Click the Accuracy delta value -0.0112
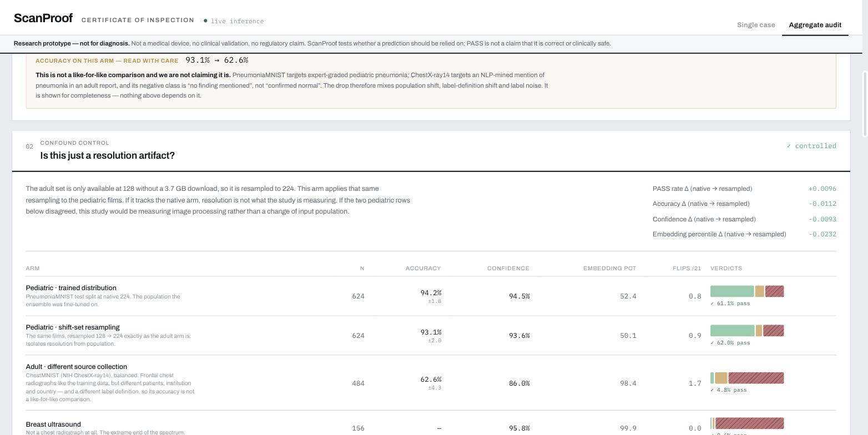Viewport: 868px width, 435px height. (822, 204)
